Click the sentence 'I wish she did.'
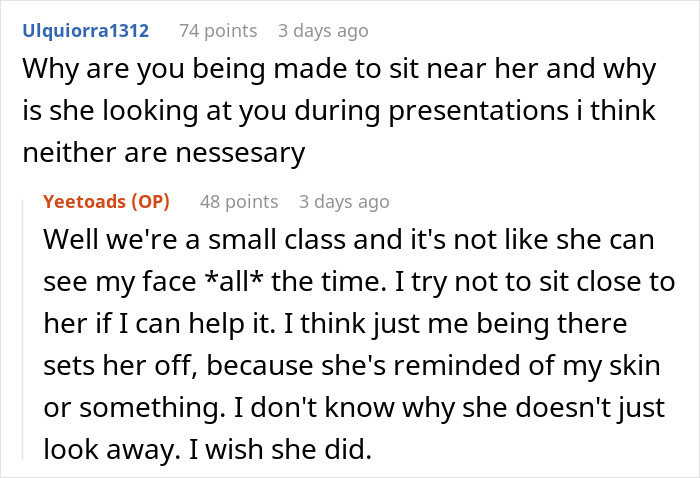The height and width of the screenshot is (478, 700). point(280,449)
